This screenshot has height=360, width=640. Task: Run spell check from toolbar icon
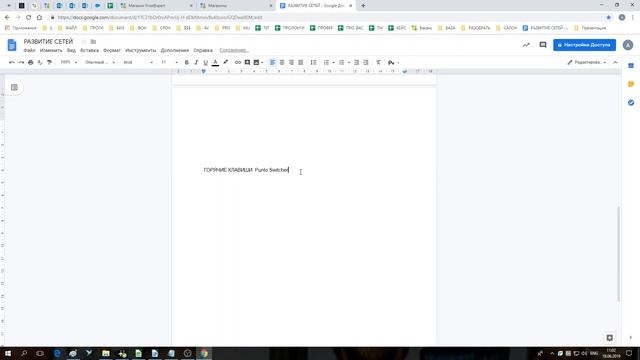[x=40, y=62]
